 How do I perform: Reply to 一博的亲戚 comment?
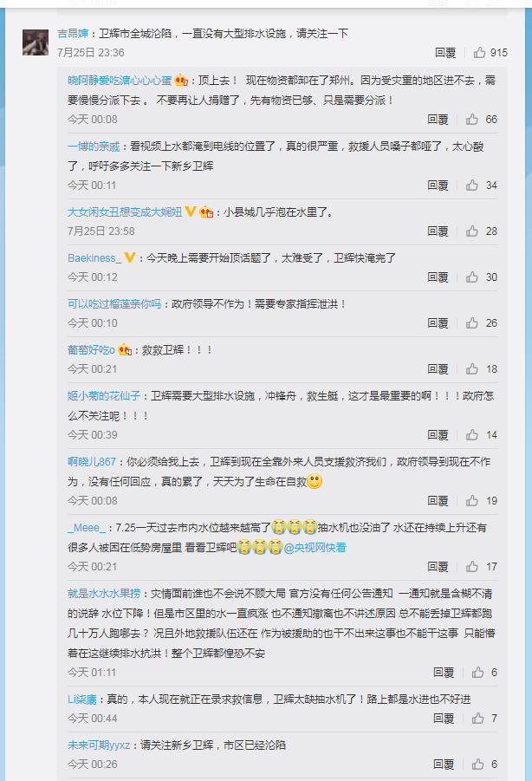pyautogui.click(x=438, y=185)
